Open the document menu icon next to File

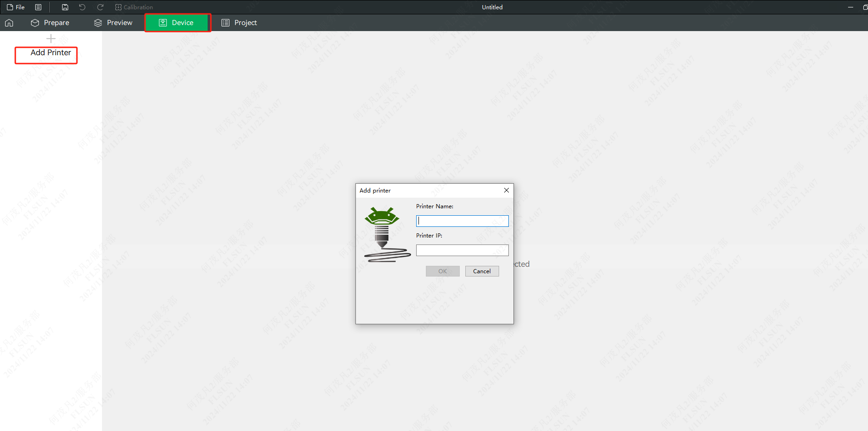tap(38, 7)
